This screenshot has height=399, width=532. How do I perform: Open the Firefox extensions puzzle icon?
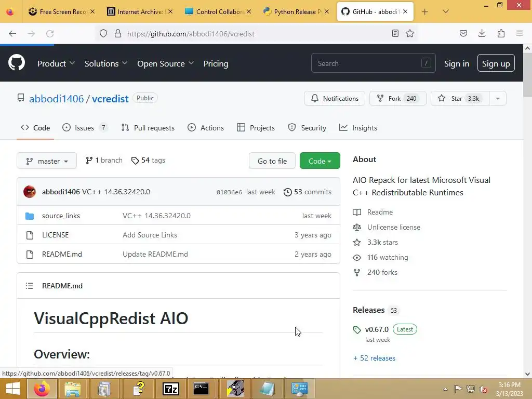tap(501, 33)
